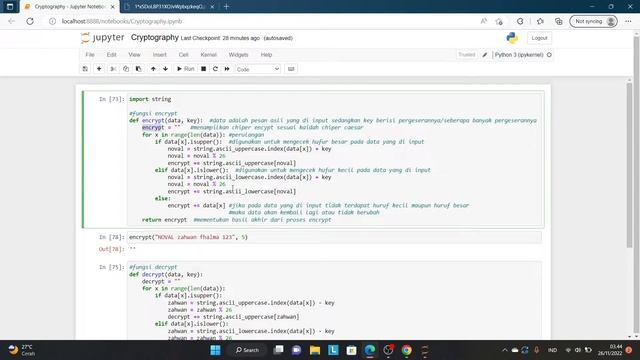Open the Kernel menu
This screenshot has width=640, height=360.
tap(209, 55)
